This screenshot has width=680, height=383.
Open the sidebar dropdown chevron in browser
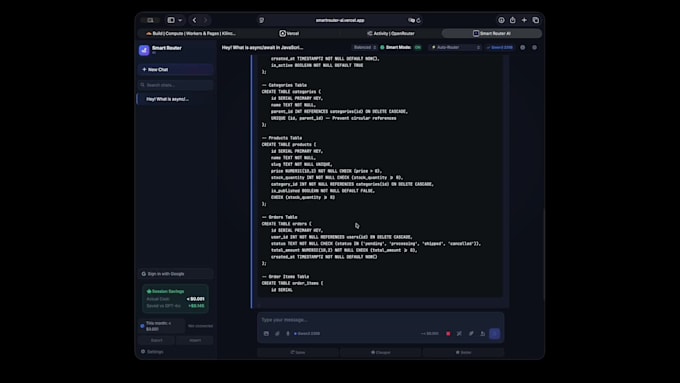[180, 20]
